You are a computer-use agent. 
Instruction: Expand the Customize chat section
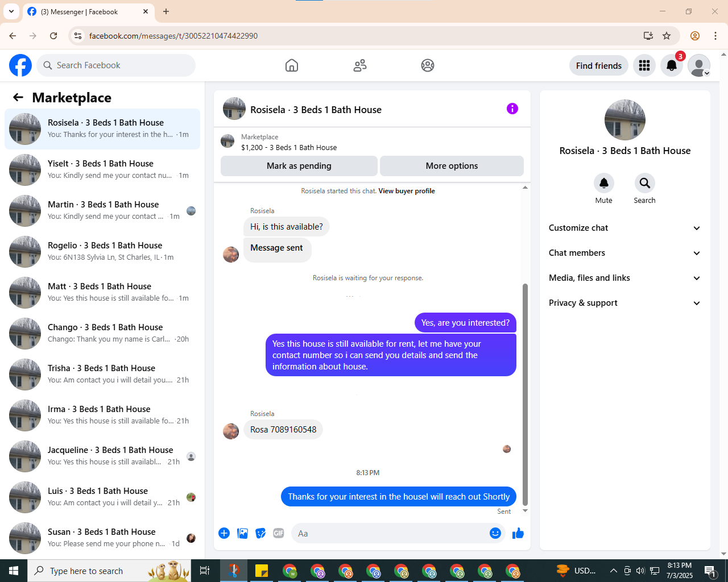point(625,228)
